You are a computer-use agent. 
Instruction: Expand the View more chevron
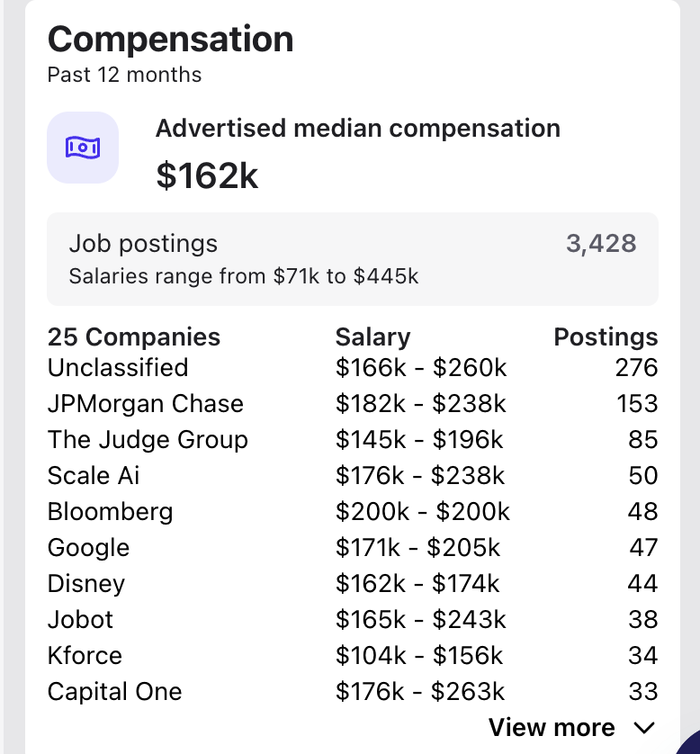pyautogui.click(x=643, y=728)
